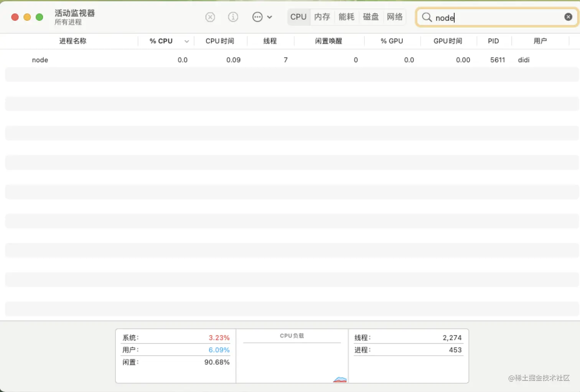
Task: Sort by the % CPU column header
Action: [161, 41]
